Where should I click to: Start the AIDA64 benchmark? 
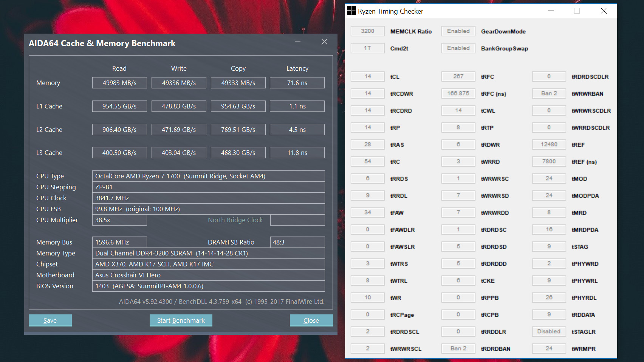pos(181,320)
